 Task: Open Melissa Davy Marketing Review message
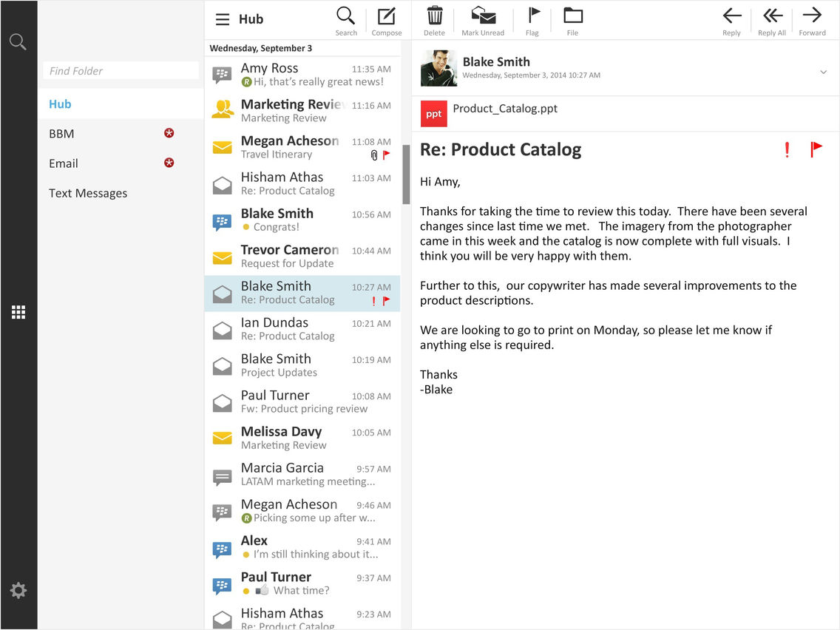(302, 438)
